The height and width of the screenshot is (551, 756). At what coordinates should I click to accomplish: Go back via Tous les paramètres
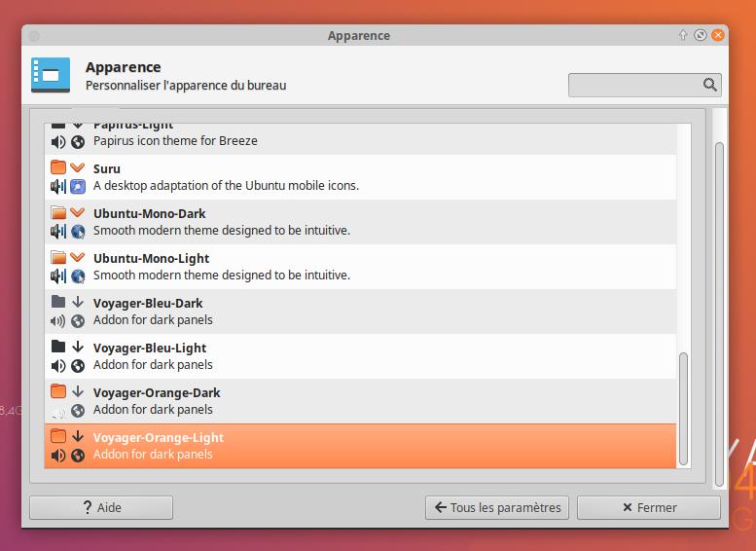click(x=497, y=507)
